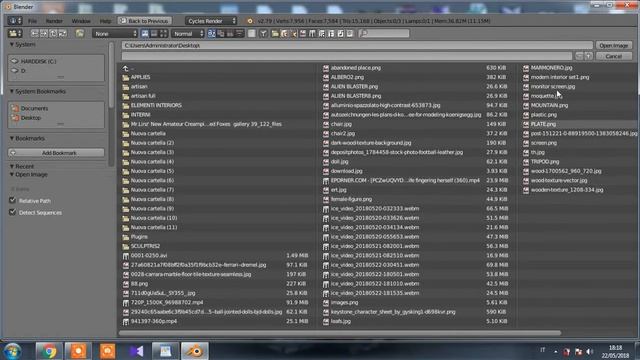This screenshot has height=360, width=640.
Task: Click Add Bookmark
Action: click(56, 153)
